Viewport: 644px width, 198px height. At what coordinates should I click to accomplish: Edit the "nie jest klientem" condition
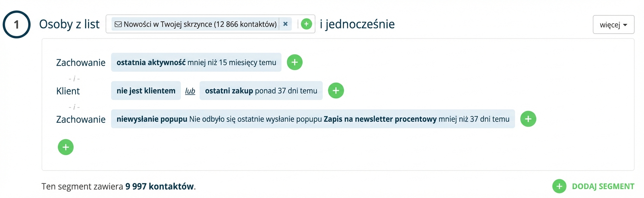click(146, 91)
